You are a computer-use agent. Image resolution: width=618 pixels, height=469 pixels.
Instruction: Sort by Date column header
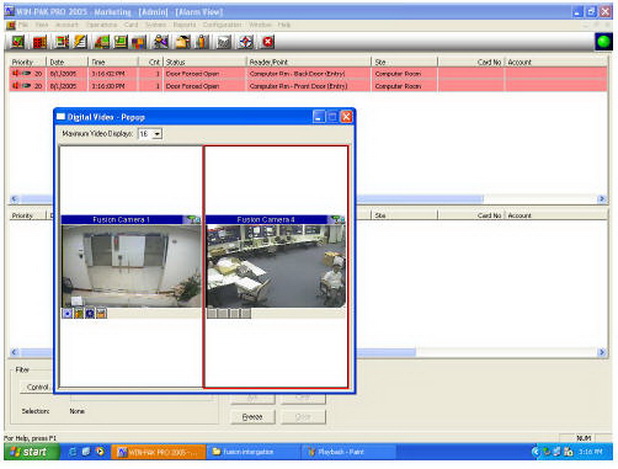pyautogui.click(x=67, y=62)
